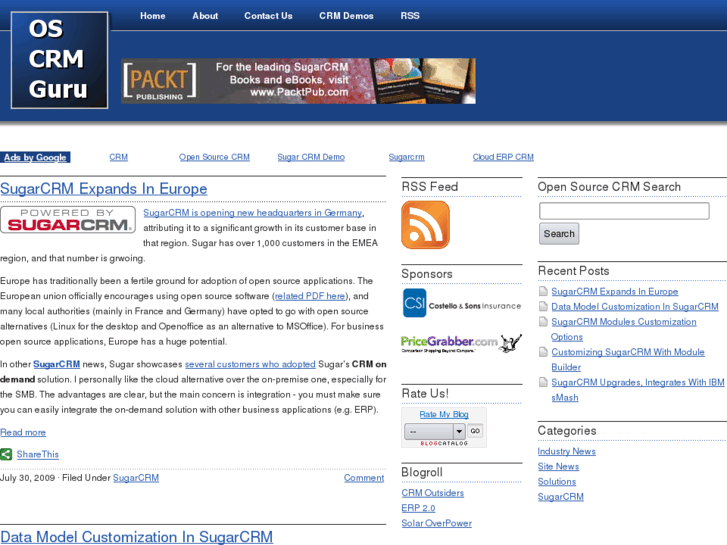The width and height of the screenshot is (727, 545).
Task: Click the CRM ad link
Action: [119, 157]
